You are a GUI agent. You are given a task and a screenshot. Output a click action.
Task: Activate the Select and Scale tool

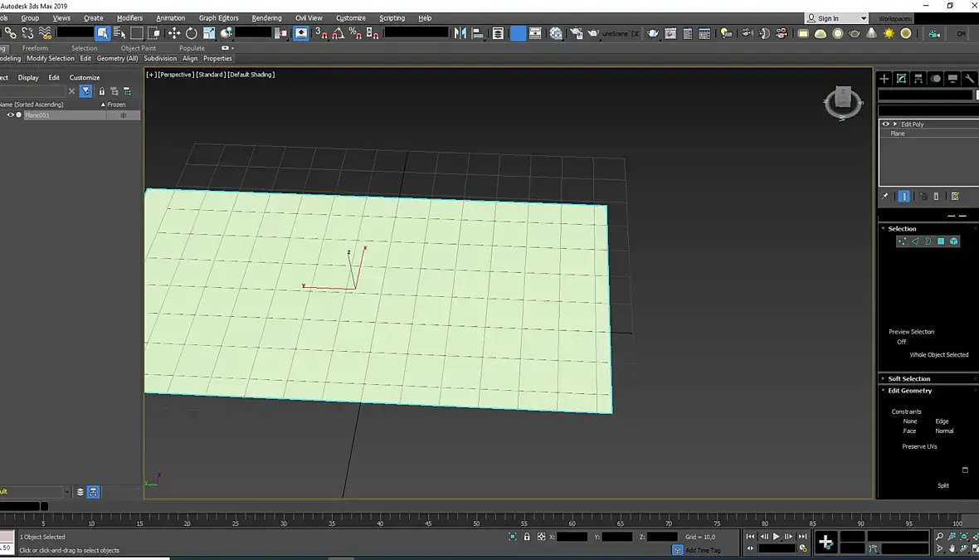click(208, 33)
